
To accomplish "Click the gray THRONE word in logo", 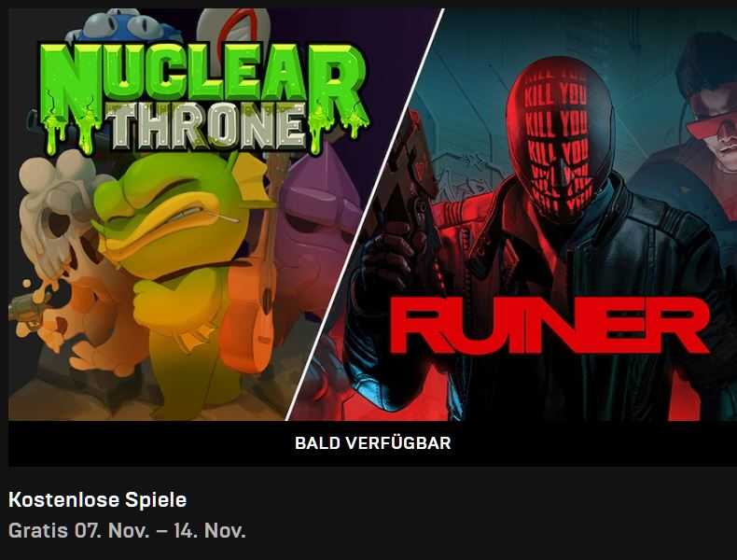I will [x=207, y=125].
